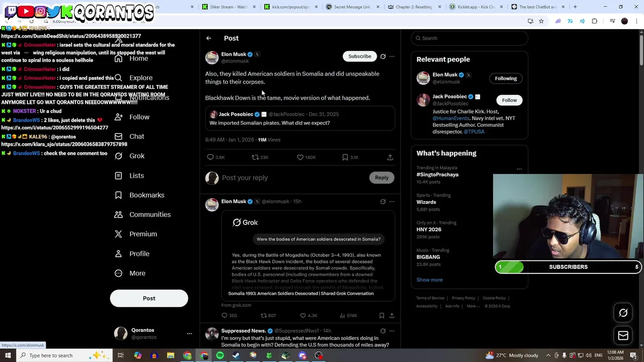Open Steam from the taskbar
The image size is (644, 362).
pos(236,355)
